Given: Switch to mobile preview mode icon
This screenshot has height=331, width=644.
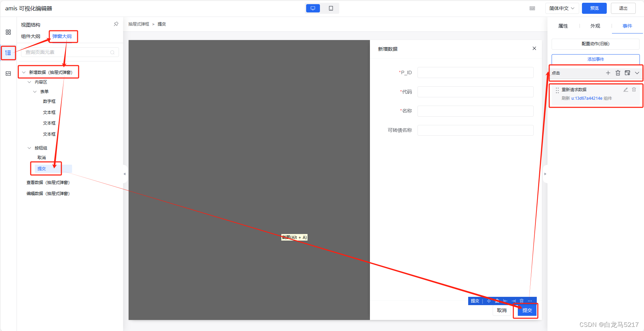Looking at the screenshot, I should 331,8.
